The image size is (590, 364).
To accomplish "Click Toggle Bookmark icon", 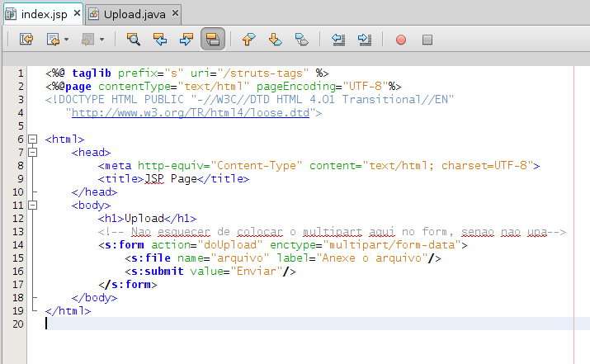I will click(x=302, y=39).
